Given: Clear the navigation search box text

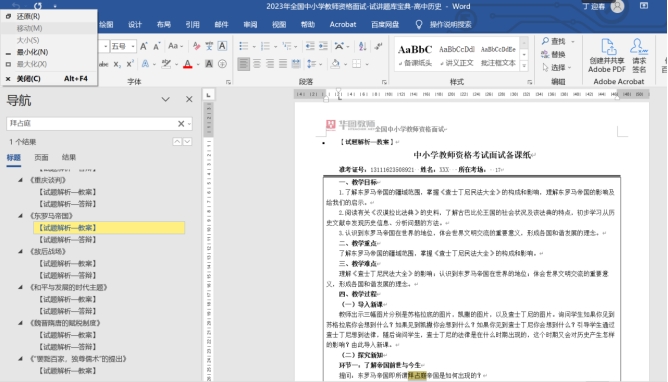Looking at the screenshot, I should (181, 124).
